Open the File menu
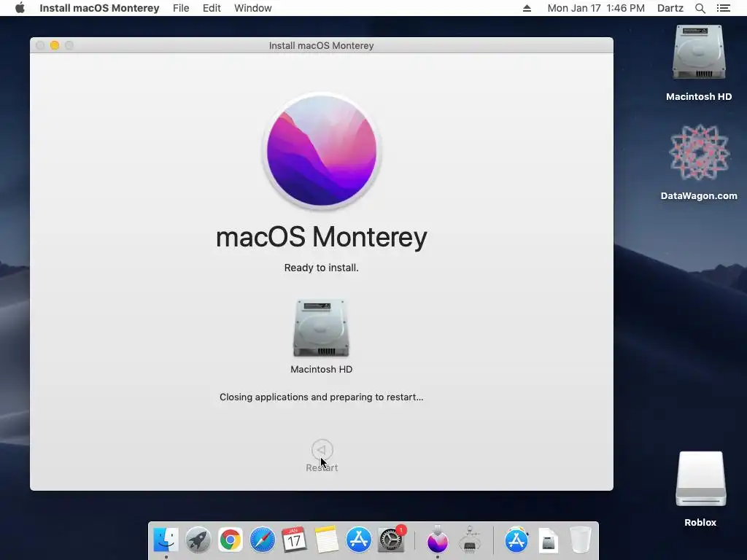Screen dimensions: 747x560 point(181,8)
